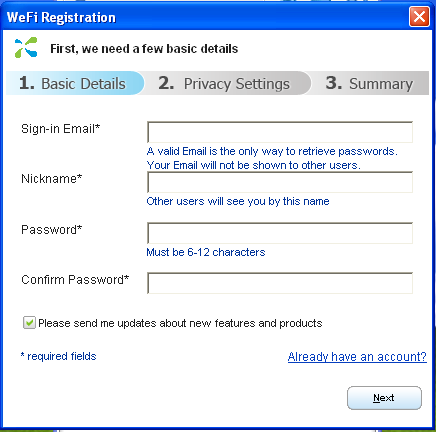Click the Sign-in Email label

(x=60, y=129)
